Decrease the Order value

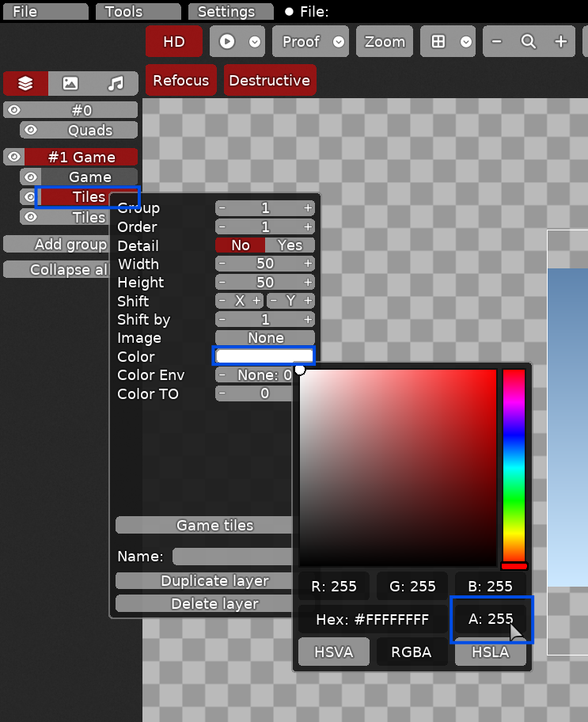point(222,226)
